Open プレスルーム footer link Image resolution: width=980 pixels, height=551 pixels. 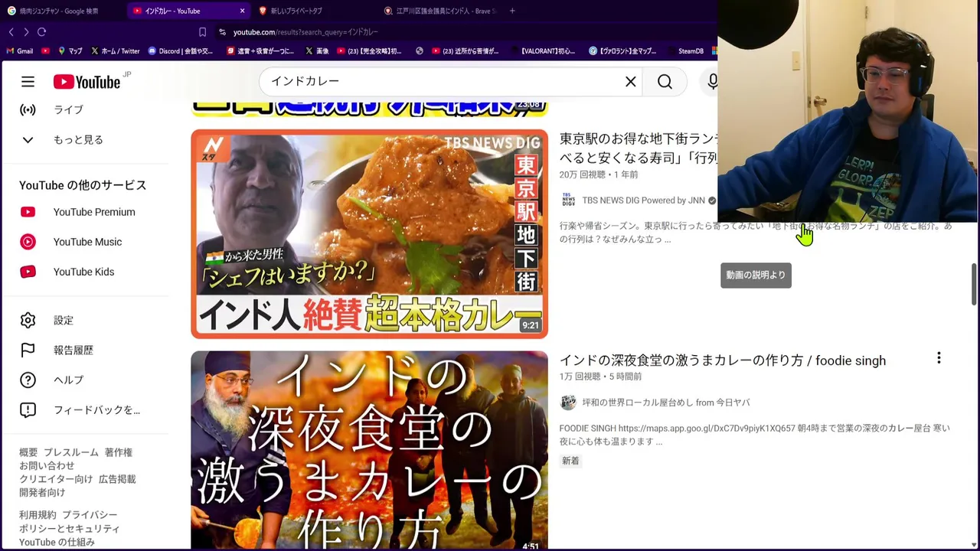[71, 452]
